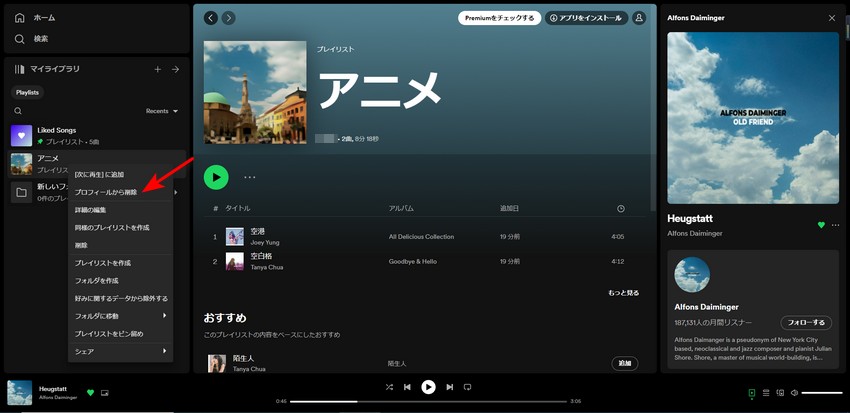Screen dimensions: 850x413
Task: Open Liked Songs playlist
Action: pos(98,135)
